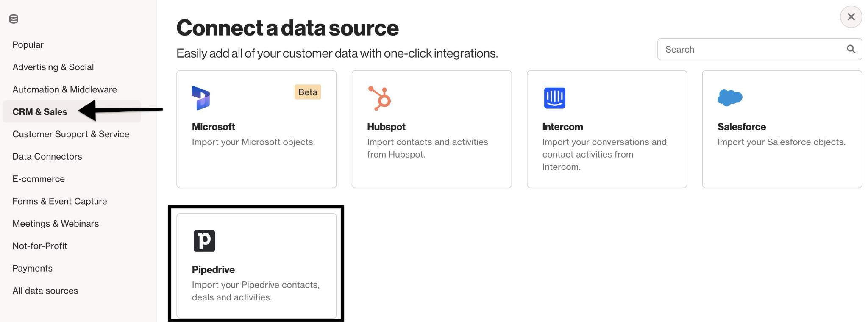Image resolution: width=868 pixels, height=322 pixels.
Task: Click into the Search input field
Action: pyautogui.click(x=759, y=49)
